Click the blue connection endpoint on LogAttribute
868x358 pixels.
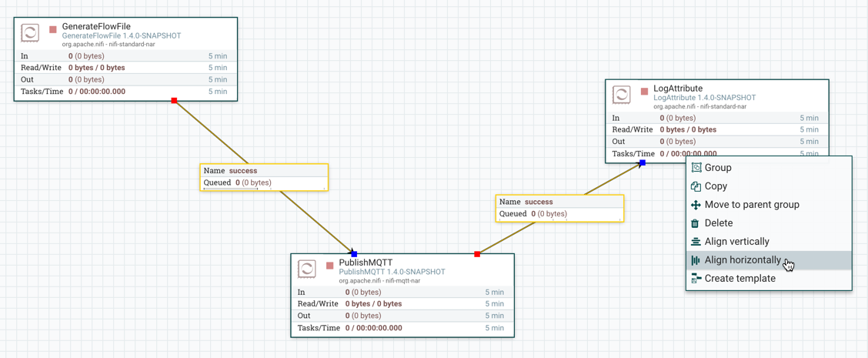pyautogui.click(x=643, y=163)
